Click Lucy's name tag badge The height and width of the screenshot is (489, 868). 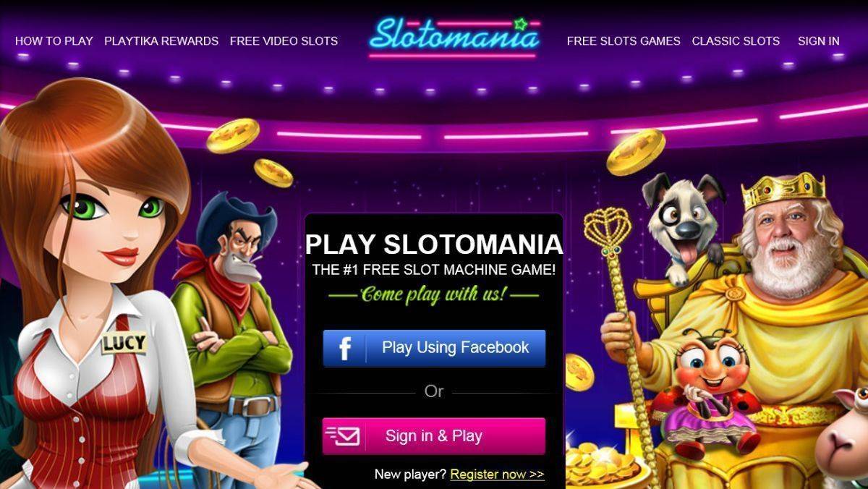124,343
